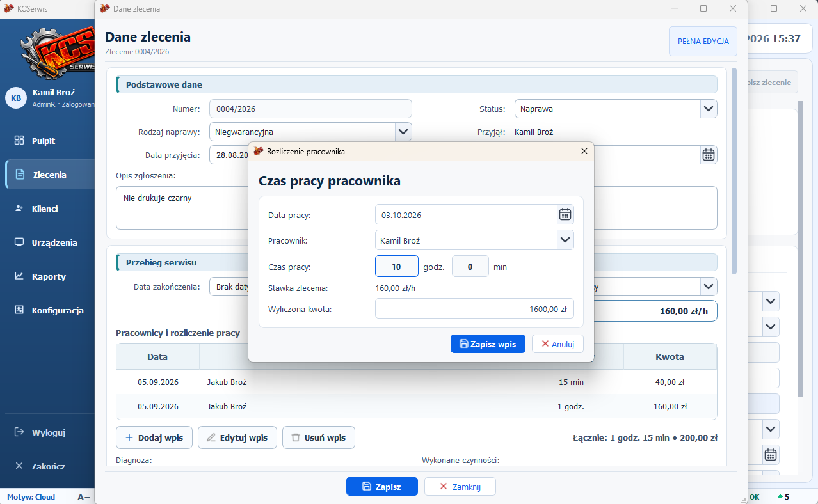Viewport: 818px width, 504px height.
Task: Expand dropdown right of Przebieg serwisu row
Action: point(708,287)
